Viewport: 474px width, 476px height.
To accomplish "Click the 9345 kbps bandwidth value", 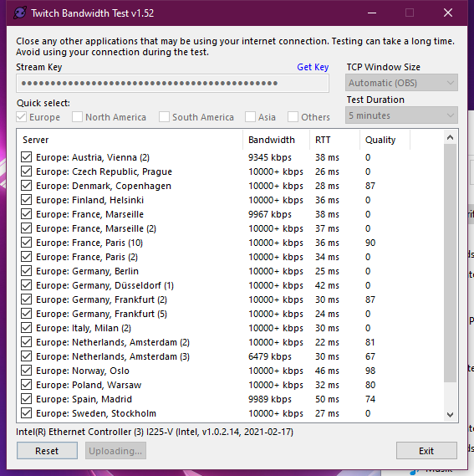I will 270,157.
